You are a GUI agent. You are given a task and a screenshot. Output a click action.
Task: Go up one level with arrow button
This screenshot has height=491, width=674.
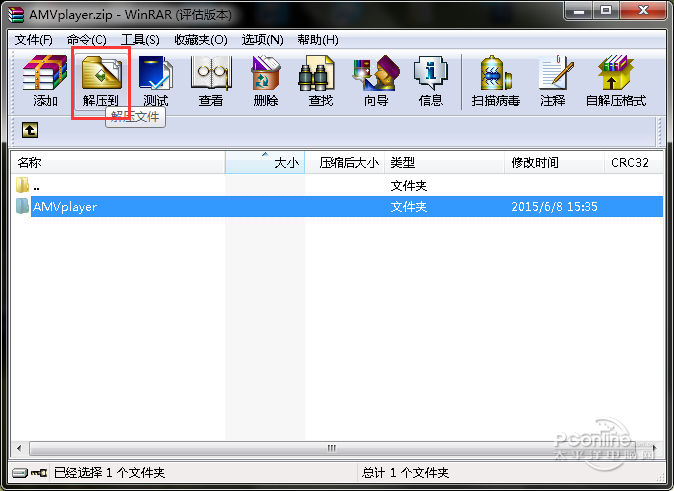point(30,130)
